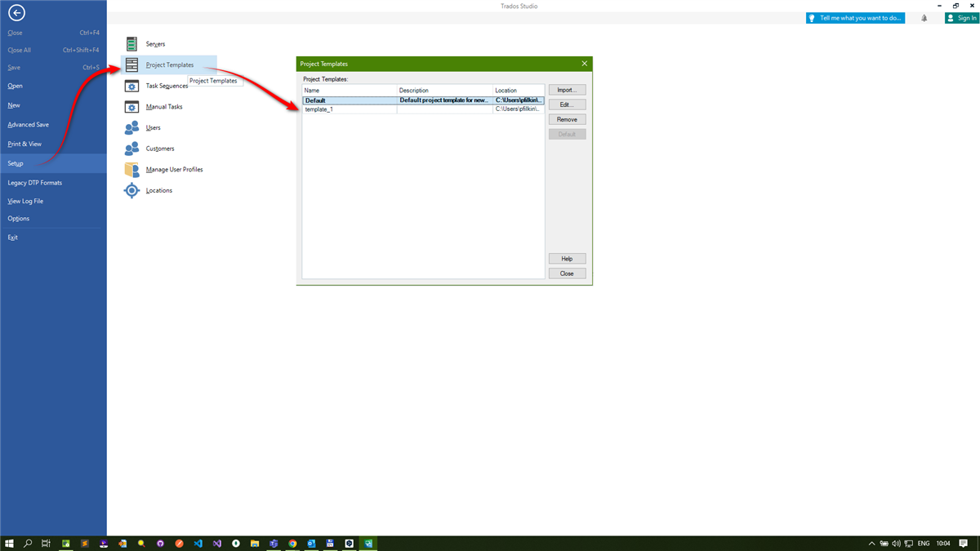Open the Customers people icon
The height and width of the screenshot is (551, 980).
131,149
